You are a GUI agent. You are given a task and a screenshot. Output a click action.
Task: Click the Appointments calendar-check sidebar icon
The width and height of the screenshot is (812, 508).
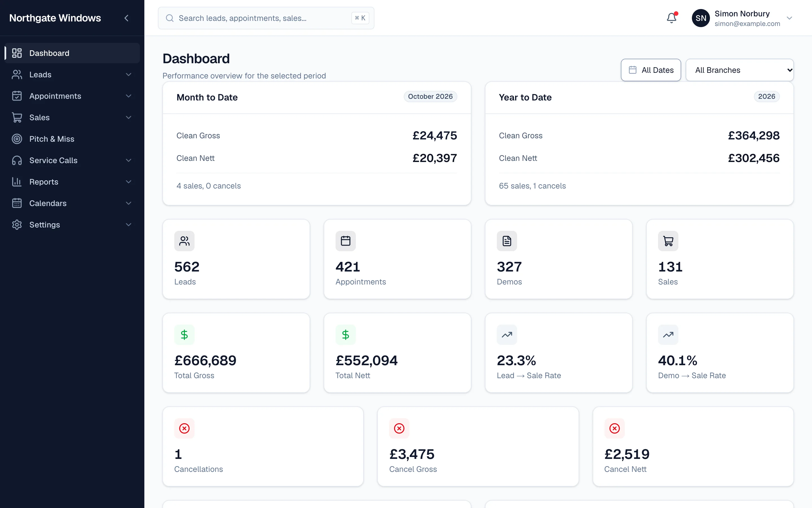click(x=17, y=96)
